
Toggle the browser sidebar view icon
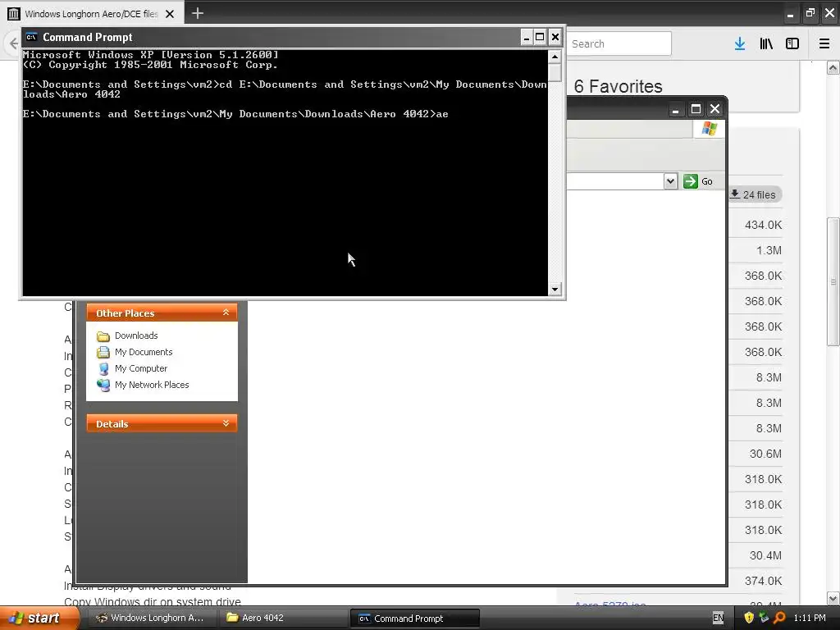click(792, 44)
